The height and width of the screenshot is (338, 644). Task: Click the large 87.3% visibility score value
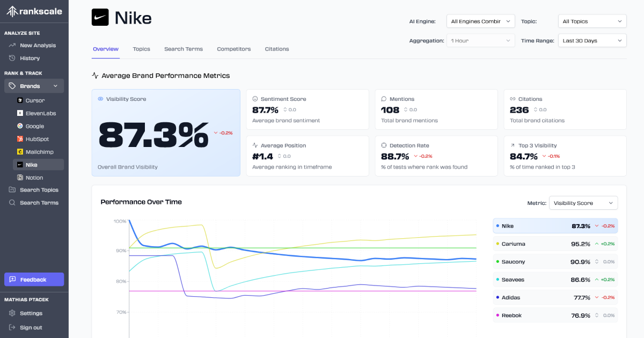(153, 134)
